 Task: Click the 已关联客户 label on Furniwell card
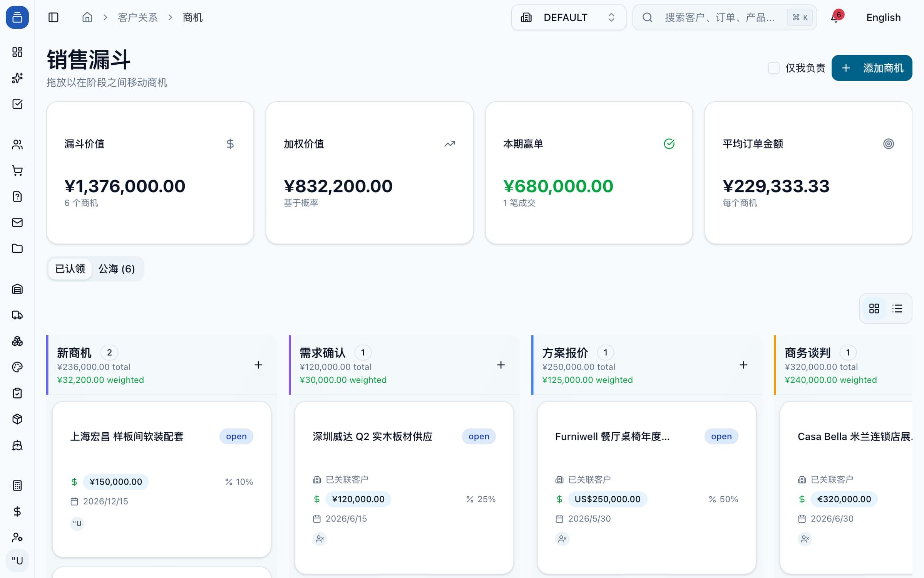click(589, 479)
